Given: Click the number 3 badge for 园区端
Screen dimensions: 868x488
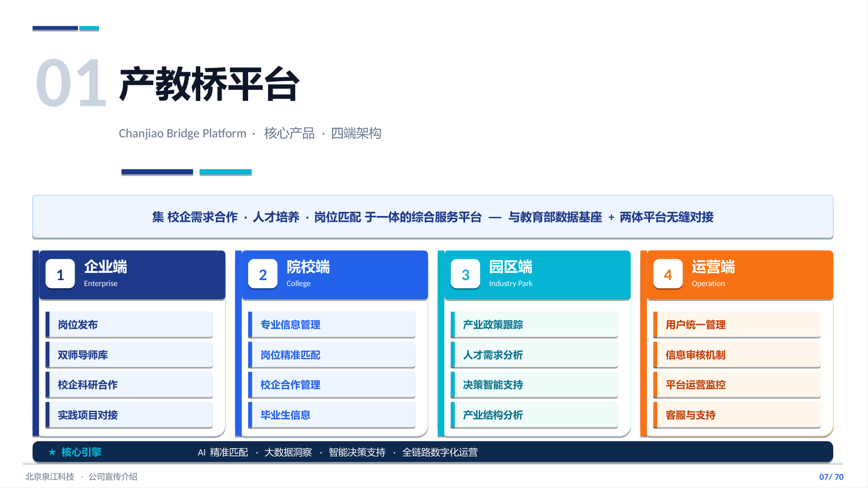Looking at the screenshot, I should coord(465,274).
